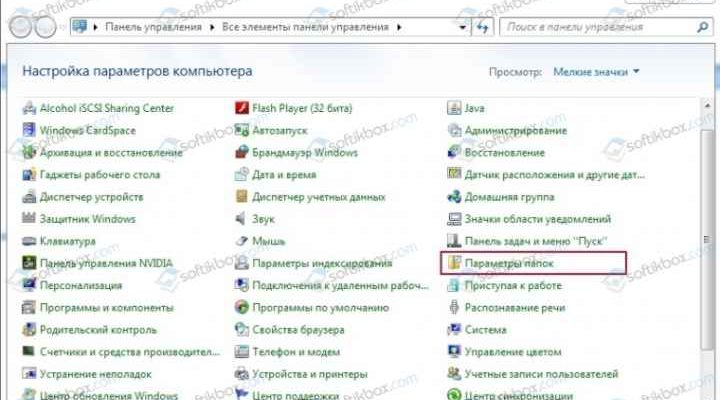Click the Программы по умолчанию icon

coord(242,308)
